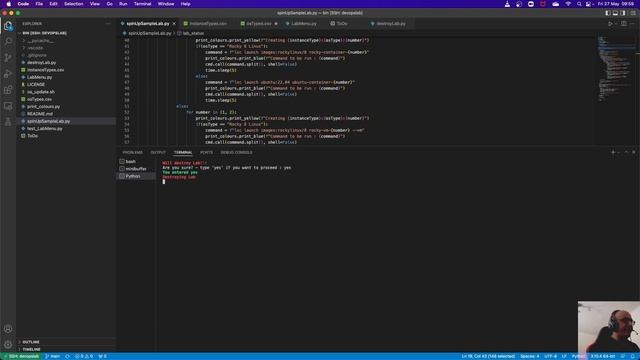Open the Customize Layout icon in the title bar
Screen dimensions: 640x360
633,13
